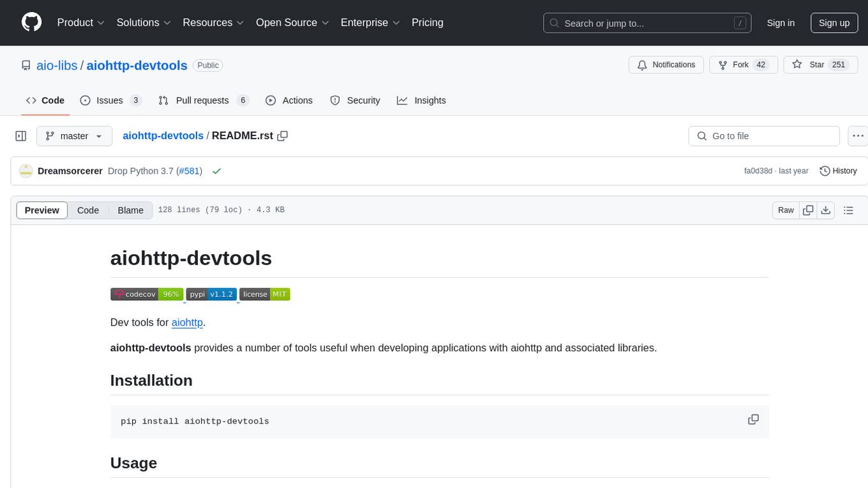Copy raw file contents
868x488 pixels.
(808, 210)
